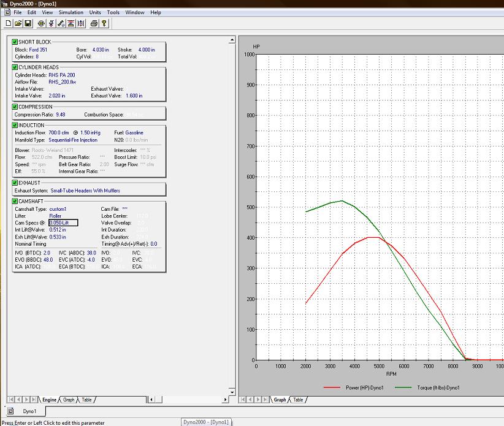Screen dimensions: 504x426
Task: Go to first tab in left pane navigator
Action: coord(11,400)
